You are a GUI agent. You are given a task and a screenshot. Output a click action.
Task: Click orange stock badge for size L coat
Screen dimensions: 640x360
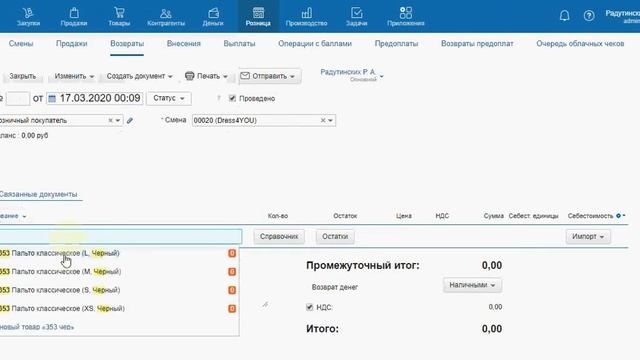tap(232, 253)
